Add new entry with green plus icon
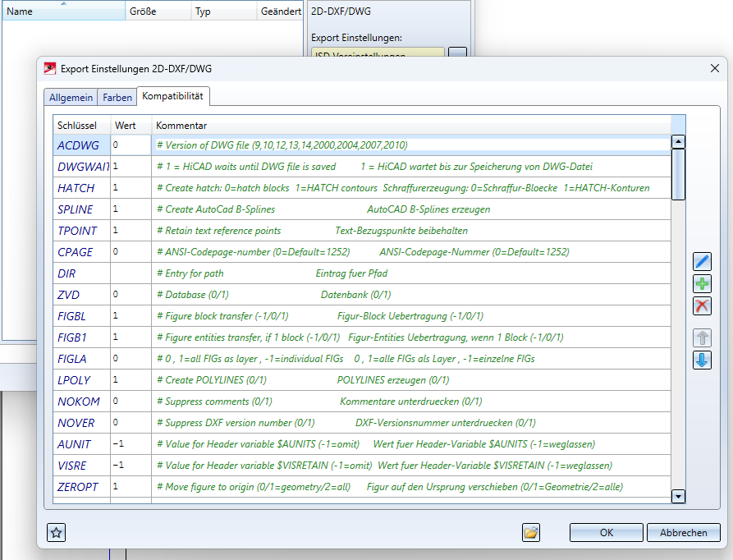Image resolution: width=733 pixels, height=560 pixels. [702, 284]
